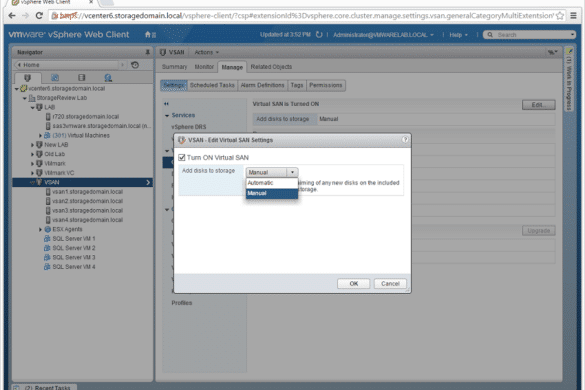The height and width of the screenshot is (390, 585).
Task: Switch to the Related Objects tab
Action: click(271, 67)
